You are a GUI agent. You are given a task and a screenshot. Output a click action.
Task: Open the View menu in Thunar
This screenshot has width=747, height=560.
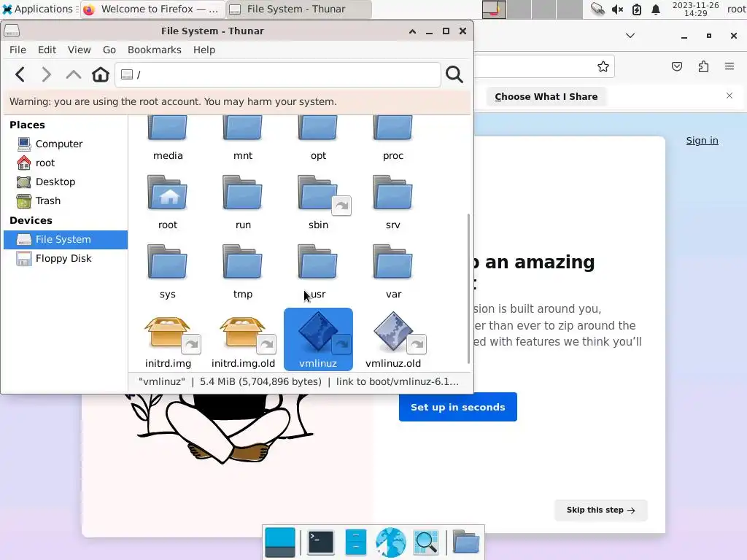pos(79,50)
